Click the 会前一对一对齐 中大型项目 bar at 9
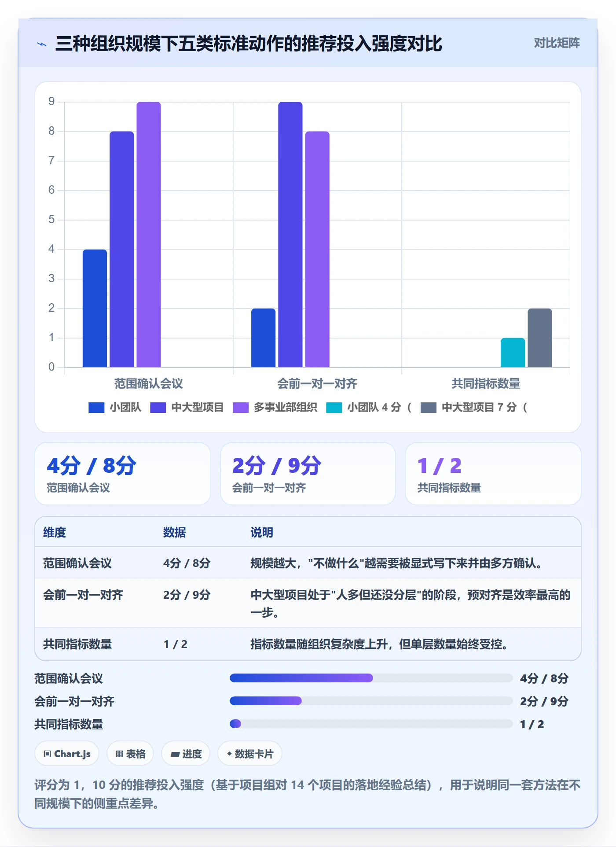The width and height of the screenshot is (616, 847). tap(290, 235)
